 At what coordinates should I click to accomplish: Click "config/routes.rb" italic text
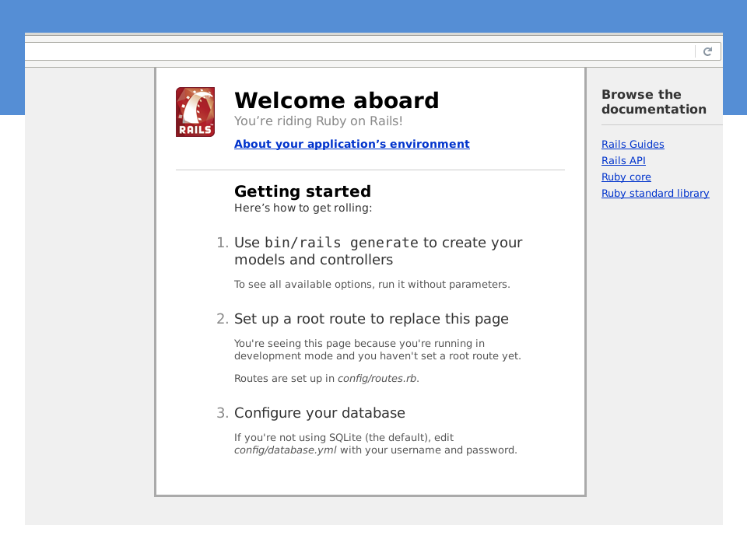377,379
